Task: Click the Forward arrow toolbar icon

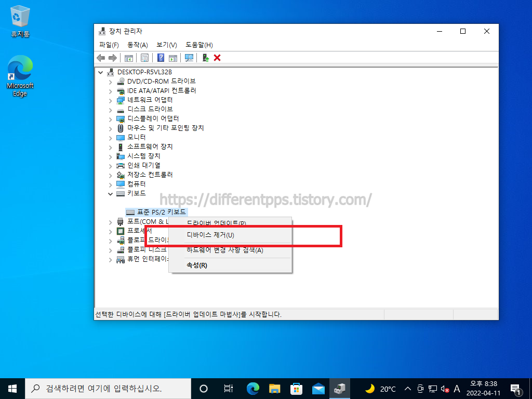Action: 112,58
